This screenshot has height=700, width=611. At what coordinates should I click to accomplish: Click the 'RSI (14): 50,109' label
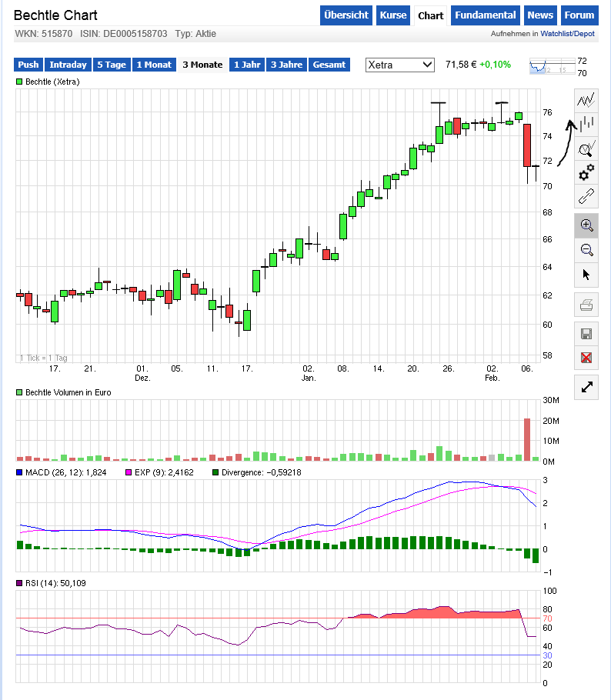click(55, 583)
